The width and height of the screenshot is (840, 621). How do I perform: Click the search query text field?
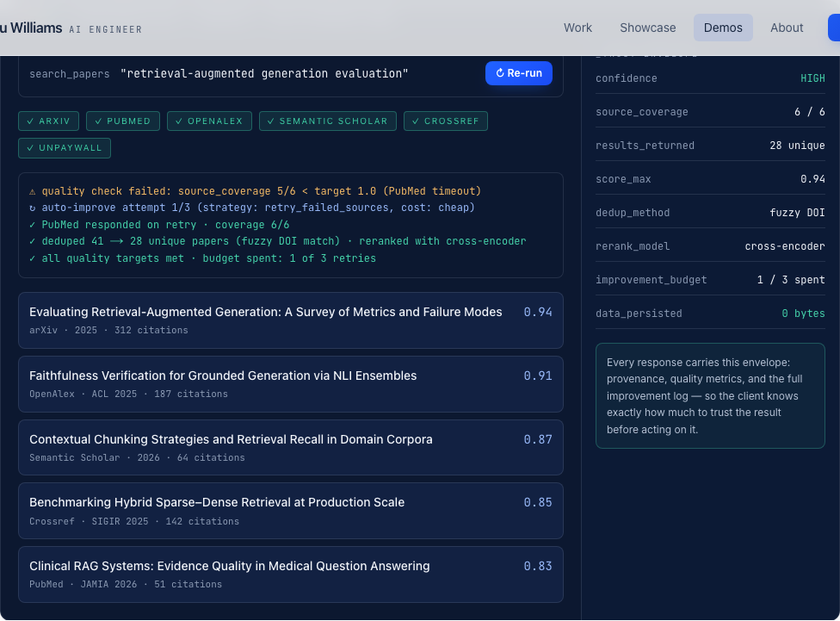pyautogui.click(x=264, y=73)
